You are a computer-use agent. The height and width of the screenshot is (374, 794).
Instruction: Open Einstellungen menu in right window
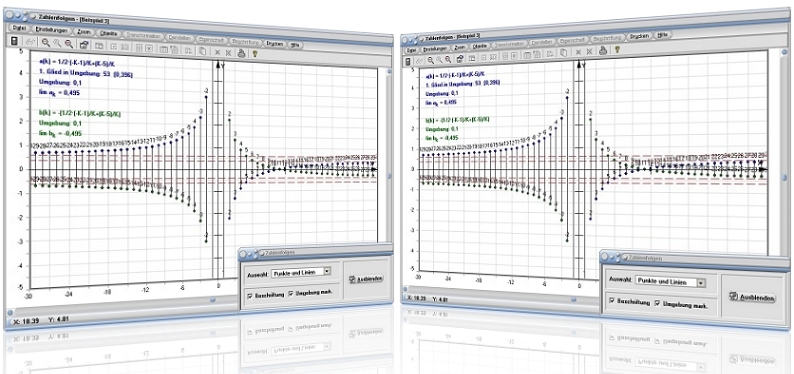434,49
